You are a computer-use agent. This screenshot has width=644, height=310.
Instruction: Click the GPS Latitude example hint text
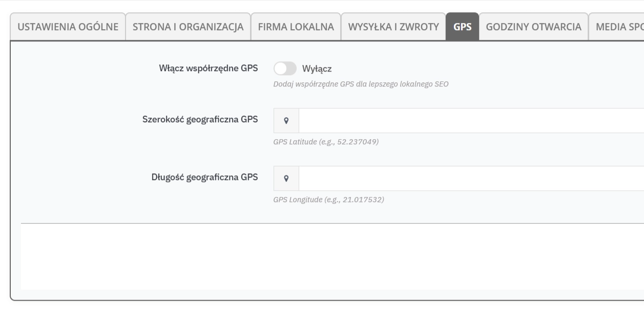pyautogui.click(x=326, y=142)
